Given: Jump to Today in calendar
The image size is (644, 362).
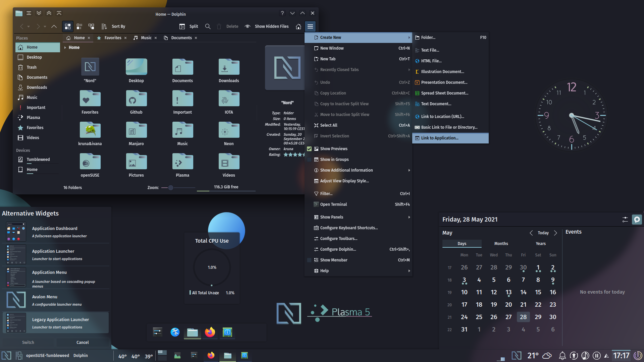Looking at the screenshot, I should click(543, 233).
